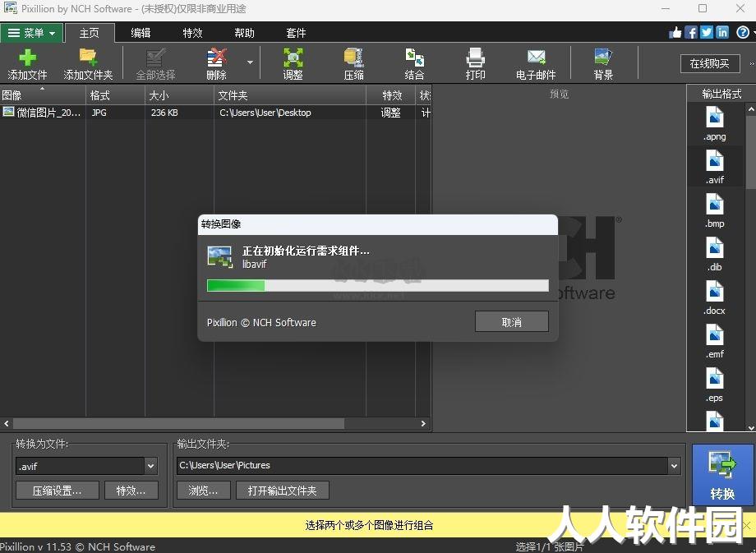Open the Background (背景) tool
This screenshot has height=553, width=756.
(x=603, y=64)
